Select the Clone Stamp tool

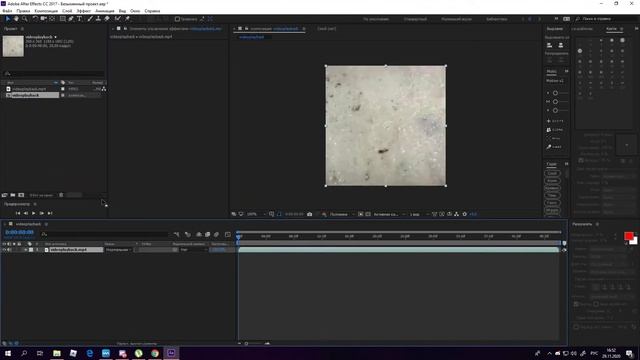(x=98, y=19)
